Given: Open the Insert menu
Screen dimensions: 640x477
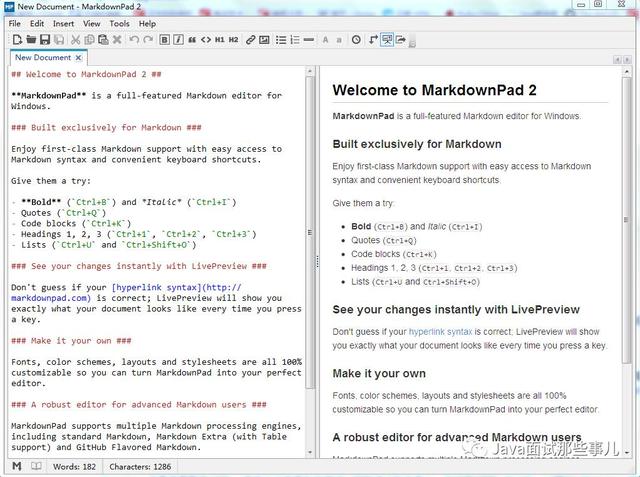Looking at the screenshot, I should tap(64, 24).
